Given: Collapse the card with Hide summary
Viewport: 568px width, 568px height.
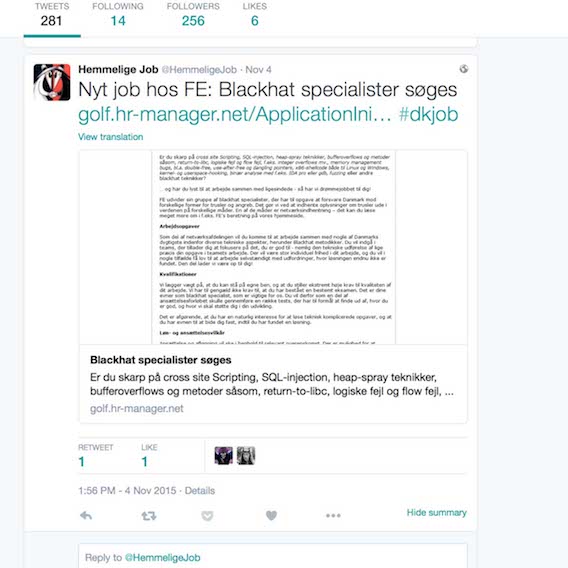Looking at the screenshot, I should tap(437, 513).
